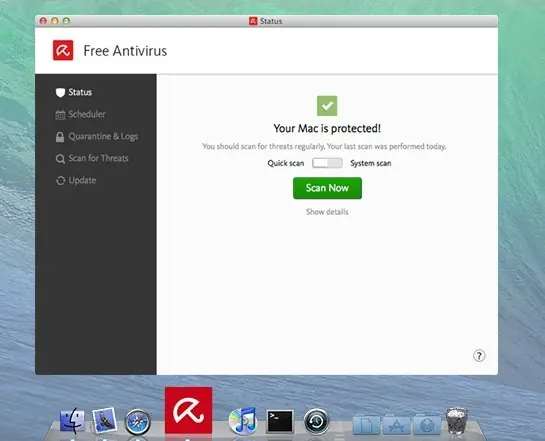
Task: Minimize the window with yellow button
Action: (x=55, y=21)
